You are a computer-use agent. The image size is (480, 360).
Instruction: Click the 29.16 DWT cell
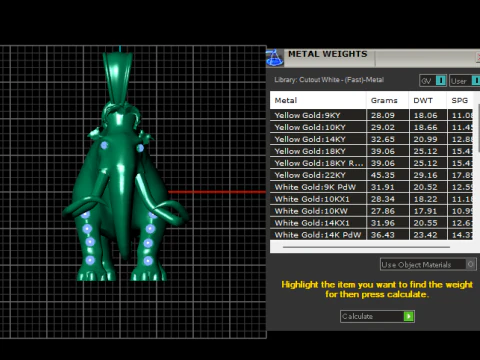click(x=428, y=175)
